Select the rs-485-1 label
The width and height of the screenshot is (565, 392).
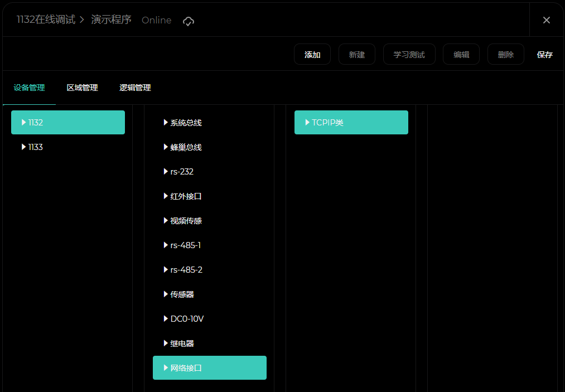(186, 245)
